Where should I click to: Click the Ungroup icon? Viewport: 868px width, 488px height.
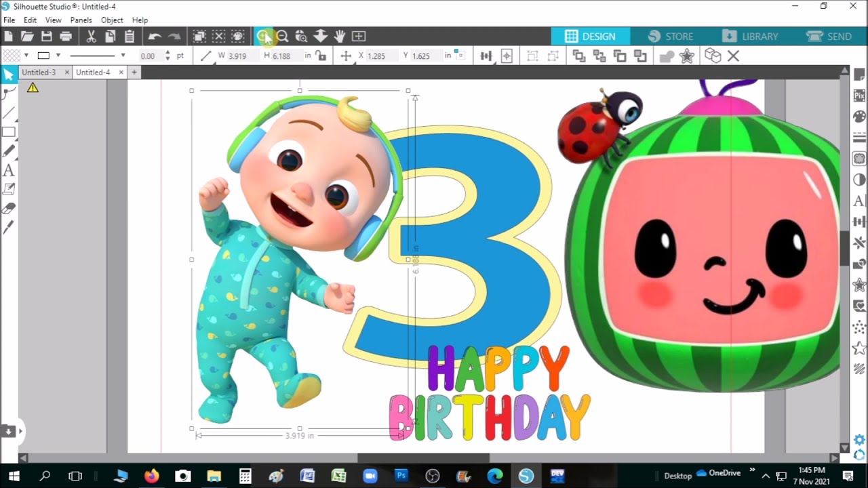553,56
